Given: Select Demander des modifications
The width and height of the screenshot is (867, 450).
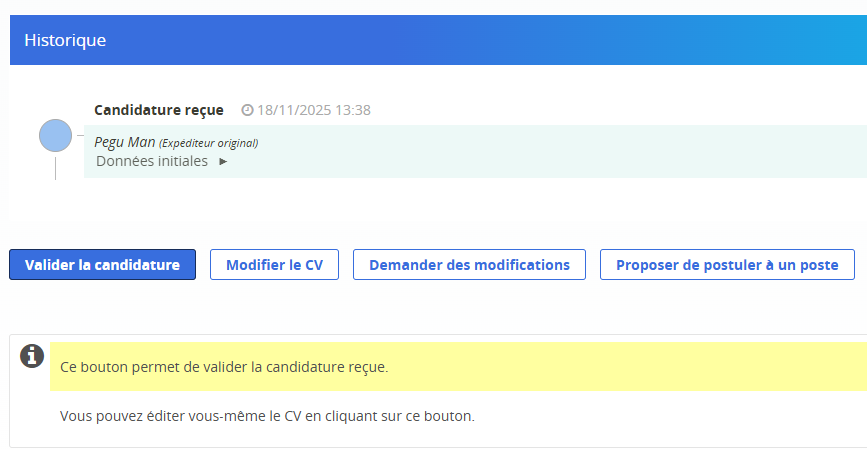Looking at the screenshot, I should point(469,265).
